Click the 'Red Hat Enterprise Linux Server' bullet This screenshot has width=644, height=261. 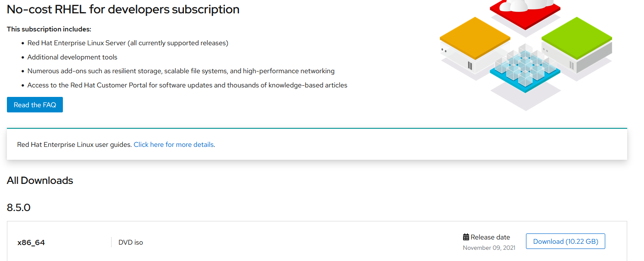pyautogui.click(x=128, y=43)
